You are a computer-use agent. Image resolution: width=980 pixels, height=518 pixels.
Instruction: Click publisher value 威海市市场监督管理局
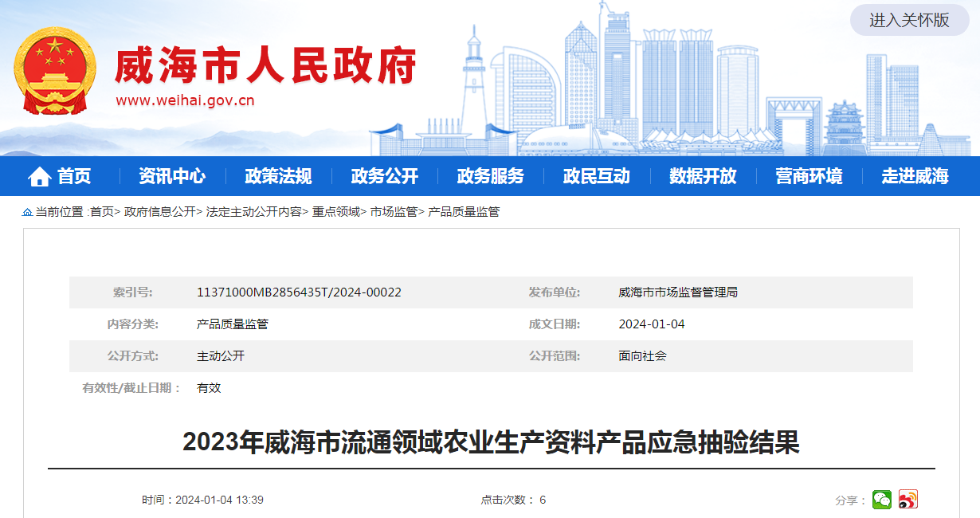coord(678,292)
